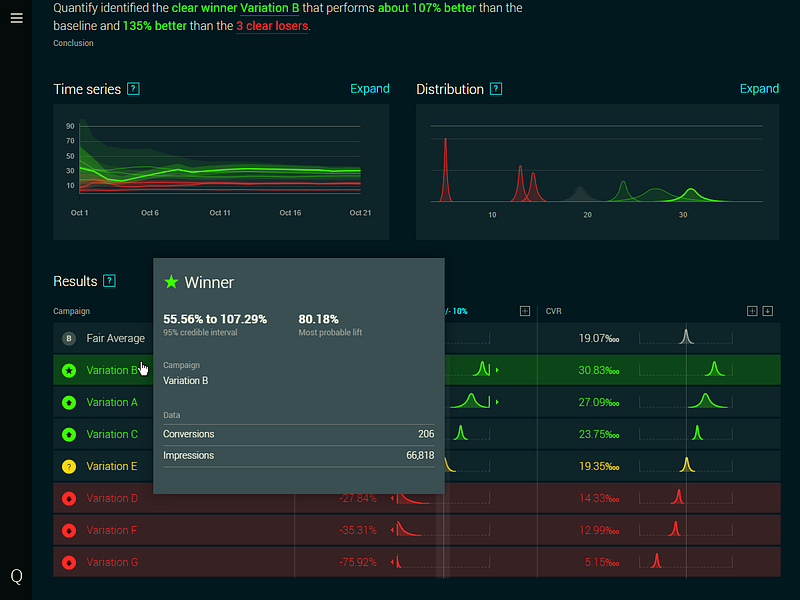Open the hamburger menu in the sidebar
Image resolution: width=800 pixels, height=600 pixels.
click(x=16, y=17)
